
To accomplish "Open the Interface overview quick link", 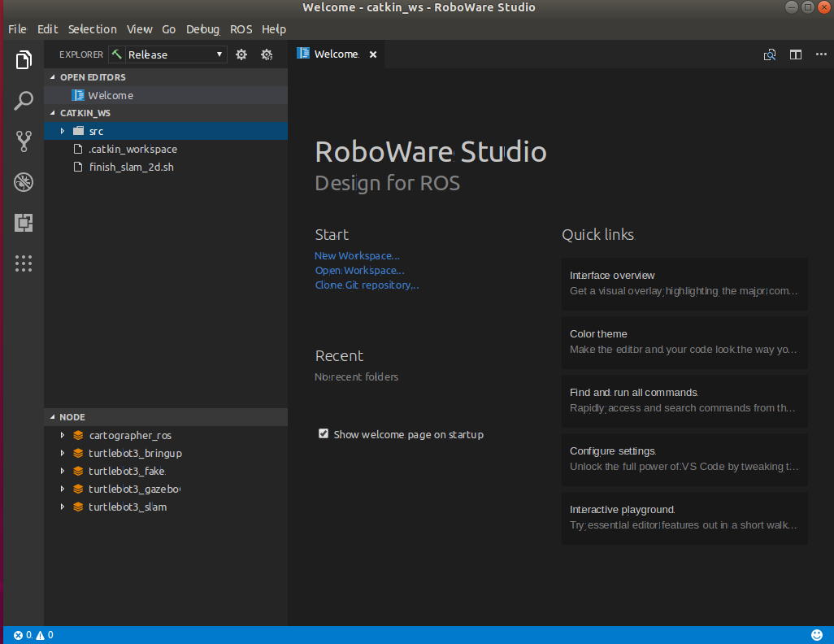I will (x=684, y=284).
